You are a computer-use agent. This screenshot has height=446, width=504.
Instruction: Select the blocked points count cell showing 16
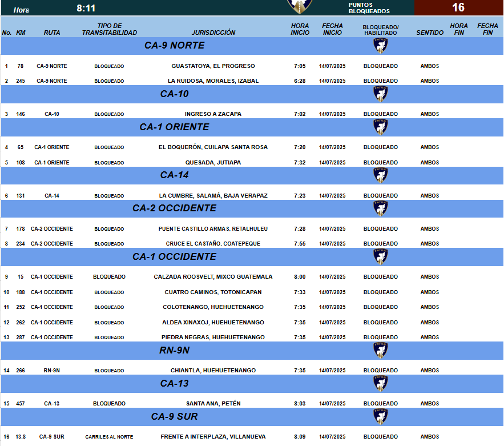458,7
